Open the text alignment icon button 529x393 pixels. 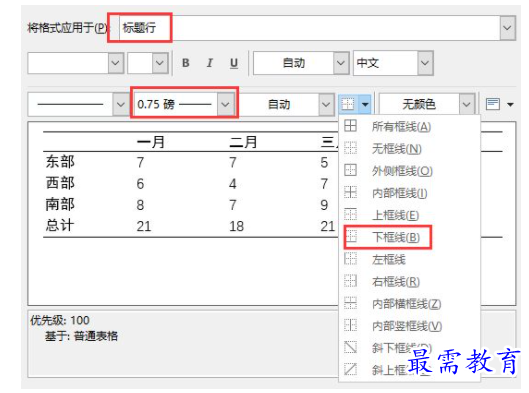click(x=493, y=104)
